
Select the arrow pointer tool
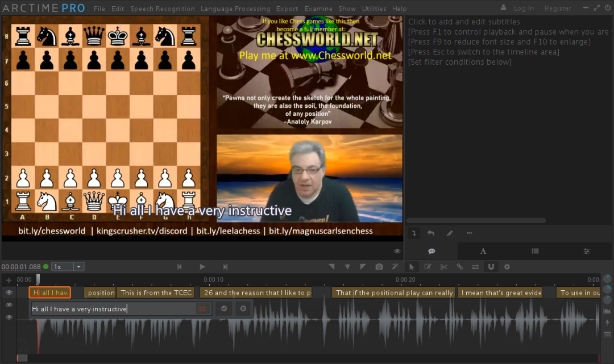pos(411,267)
